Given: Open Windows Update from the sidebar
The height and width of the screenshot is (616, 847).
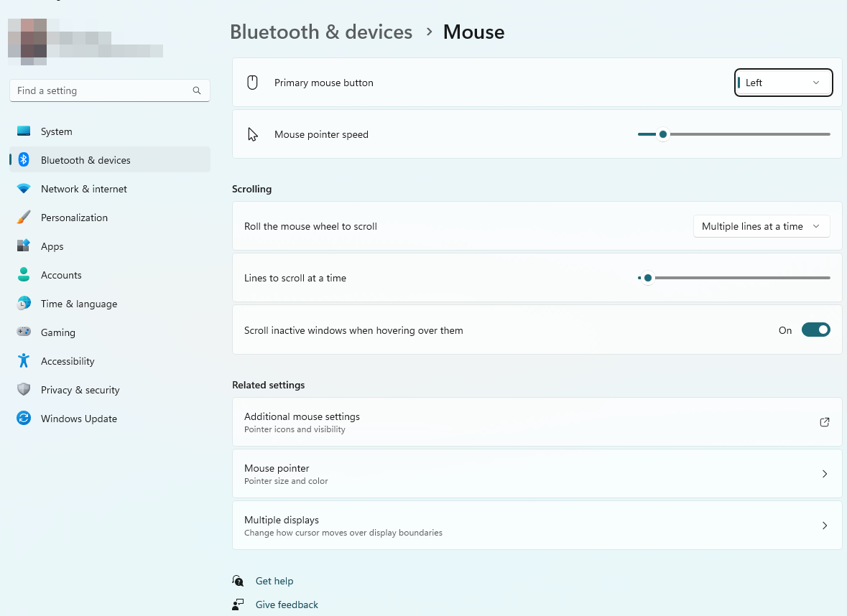Looking at the screenshot, I should pyautogui.click(x=79, y=419).
